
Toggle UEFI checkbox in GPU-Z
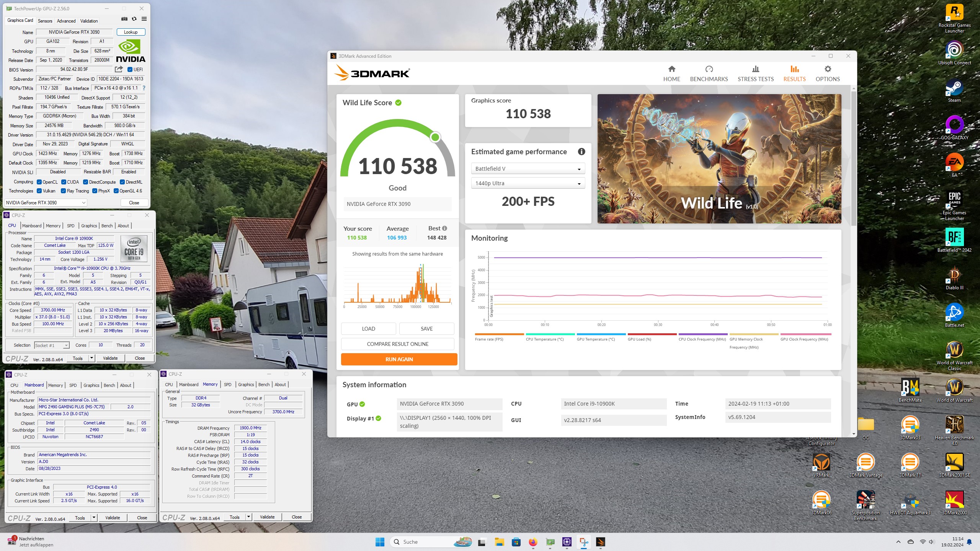(x=130, y=70)
